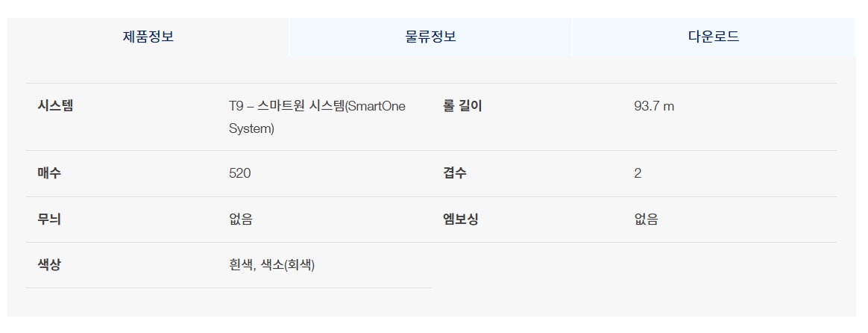
Task: Click the 없음 value beside 무늬
Action: tap(241, 220)
